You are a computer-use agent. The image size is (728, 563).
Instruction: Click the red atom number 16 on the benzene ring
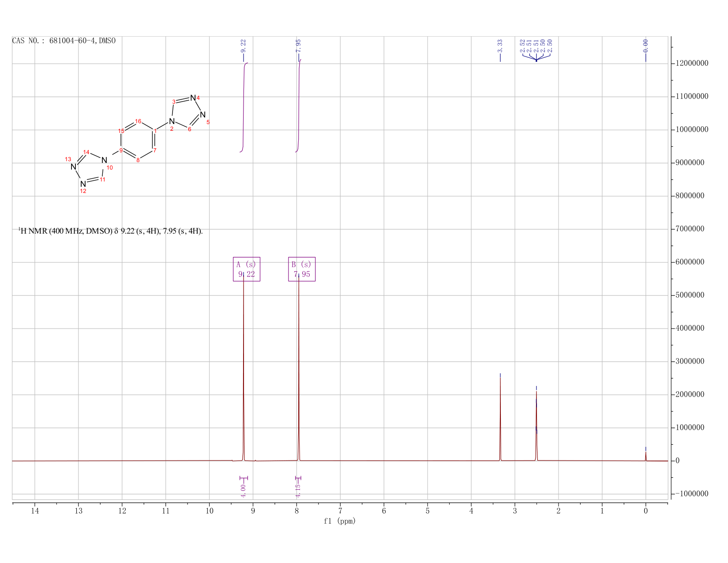[x=138, y=121]
